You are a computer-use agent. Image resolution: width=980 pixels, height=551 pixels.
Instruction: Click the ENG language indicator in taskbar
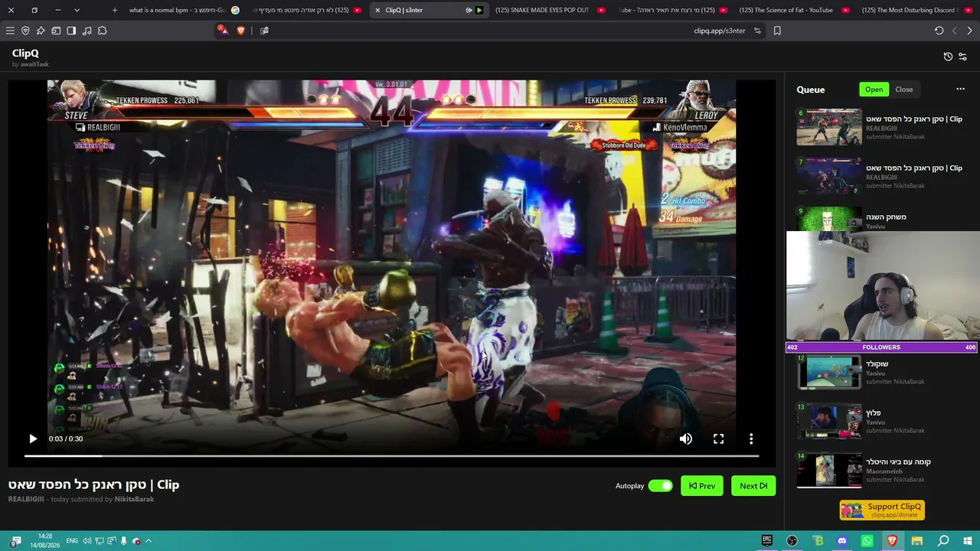pyautogui.click(x=72, y=541)
